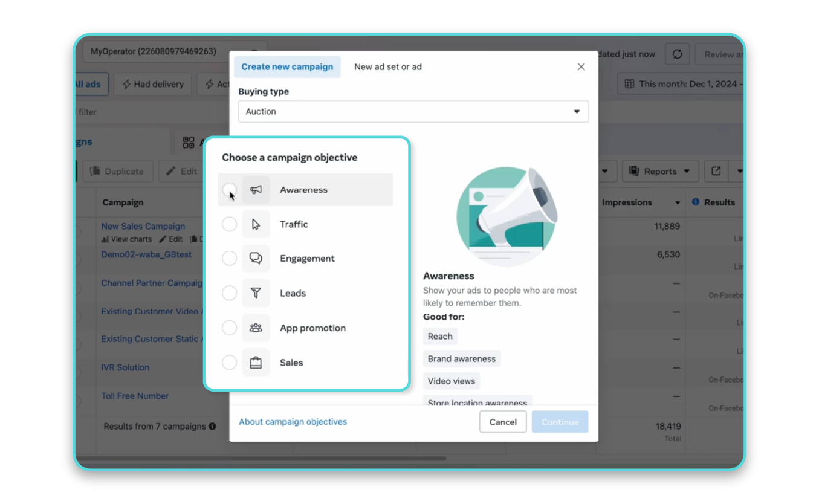Click the info icon next to Results
Viewport: 819px width, 504px height.
coord(696,202)
